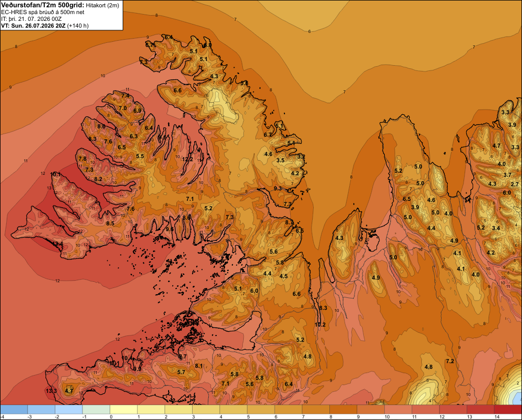Screen dimensions: 522x420
Task: Click the 'EC-HRES spá brúuð á 500m net' line
Action: pos(43,12)
